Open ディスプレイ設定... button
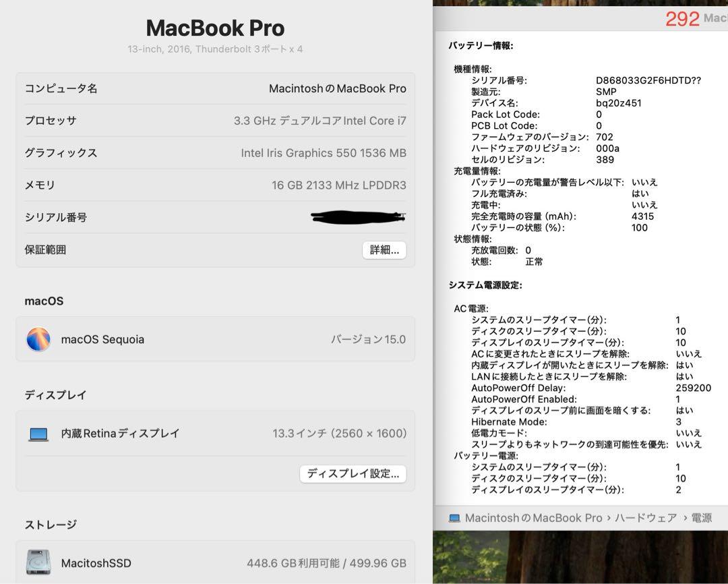 pyautogui.click(x=353, y=473)
